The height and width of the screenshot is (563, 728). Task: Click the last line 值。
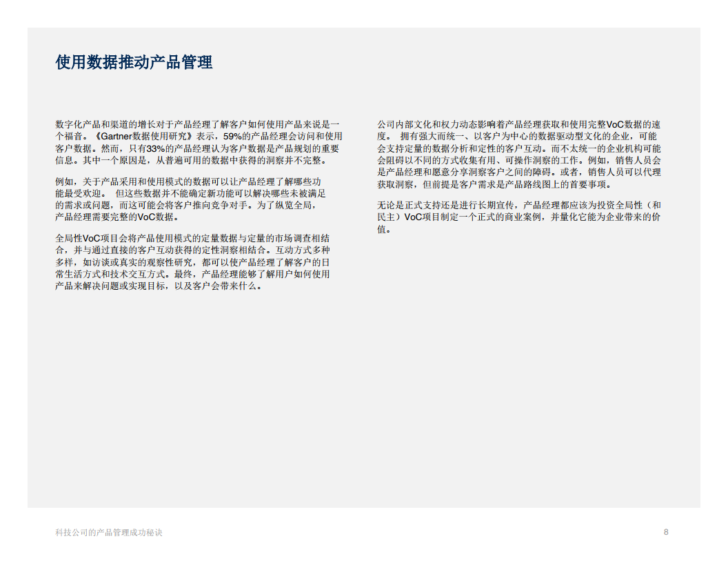(x=385, y=229)
